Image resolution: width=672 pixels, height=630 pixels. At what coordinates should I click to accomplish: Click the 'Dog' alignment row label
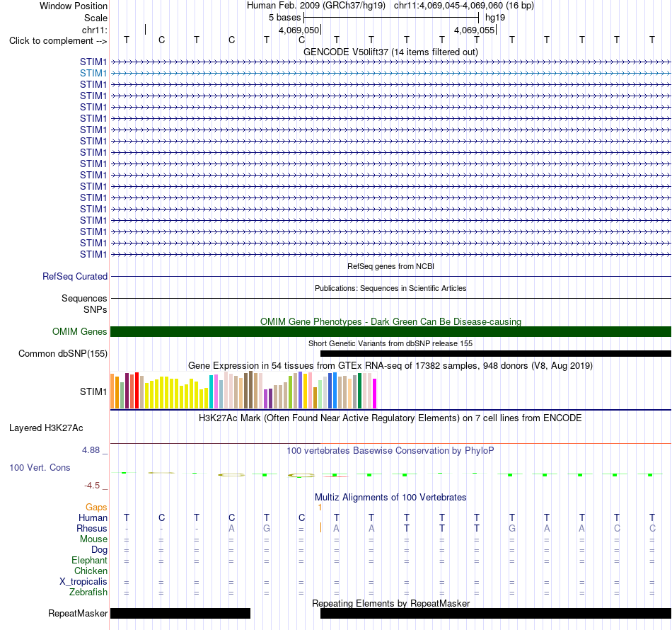[99, 550]
